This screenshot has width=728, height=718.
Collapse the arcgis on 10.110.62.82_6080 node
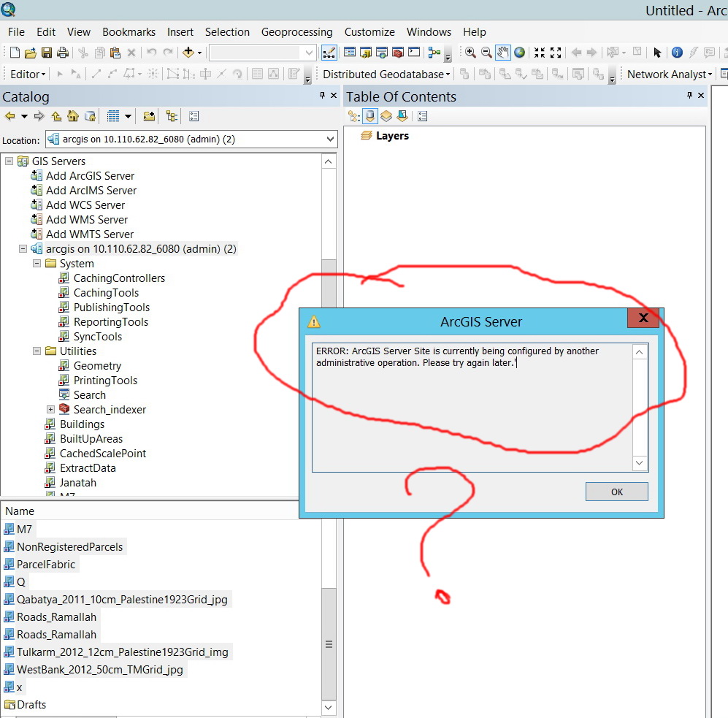[x=23, y=249]
